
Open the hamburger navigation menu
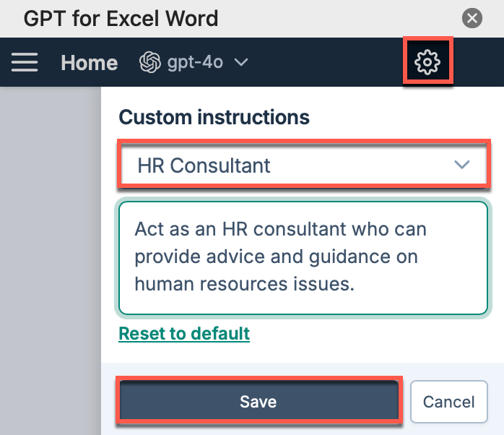pyautogui.click(x=25, y=62)
